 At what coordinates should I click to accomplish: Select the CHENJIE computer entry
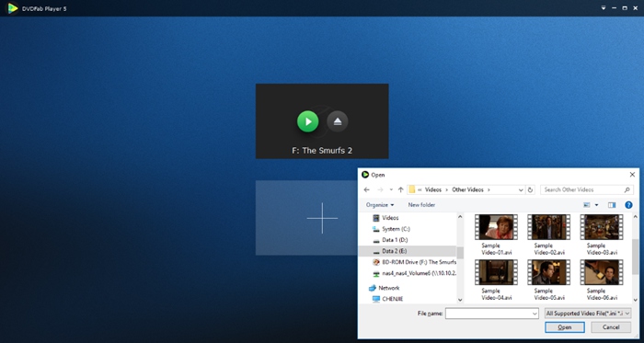387,299
